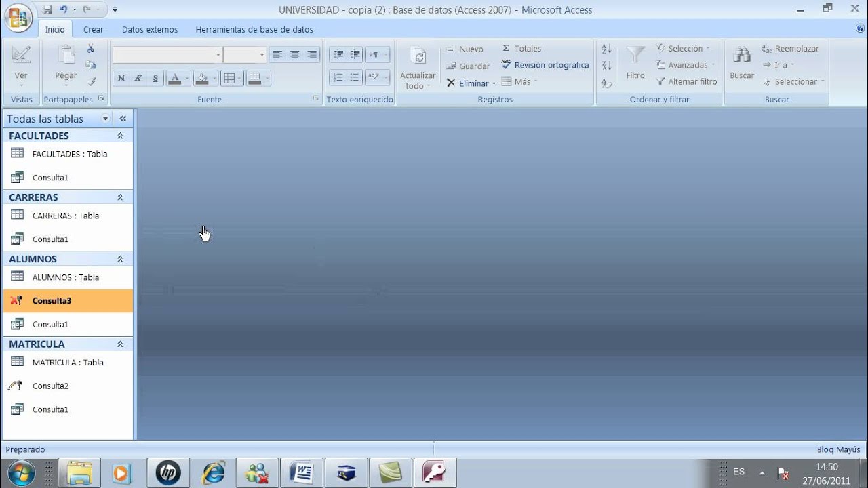Sort records in descending Z–A order
The height and width of the screenshot is (488, 868).
tap(607, 66)
